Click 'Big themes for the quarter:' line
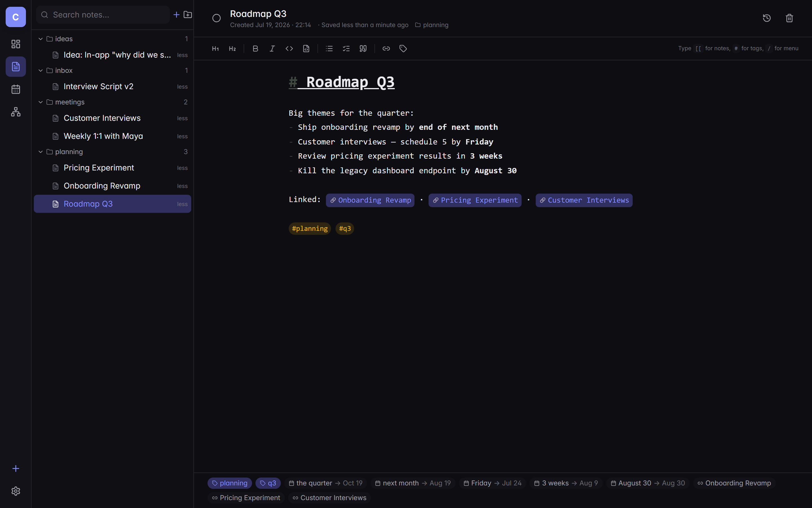Image resolution: width=812 pixels, height=508 pixels. click(x=351, y=113)
